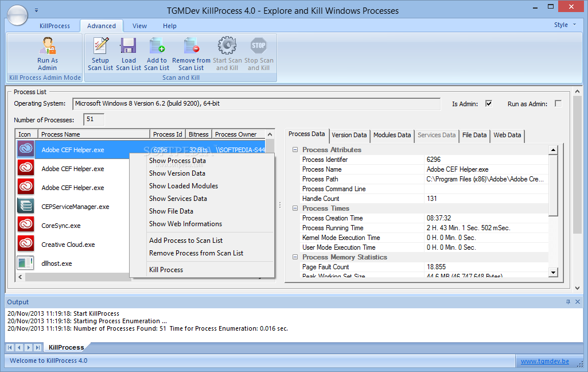Open the File Data tab
588x372 pixels.
coord(474,135)
